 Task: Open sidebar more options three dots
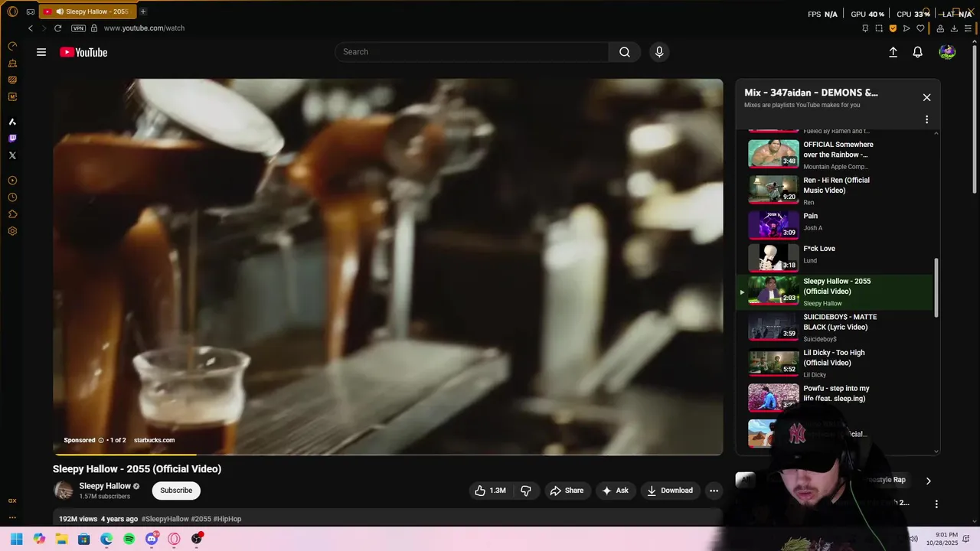coord(12,517)
